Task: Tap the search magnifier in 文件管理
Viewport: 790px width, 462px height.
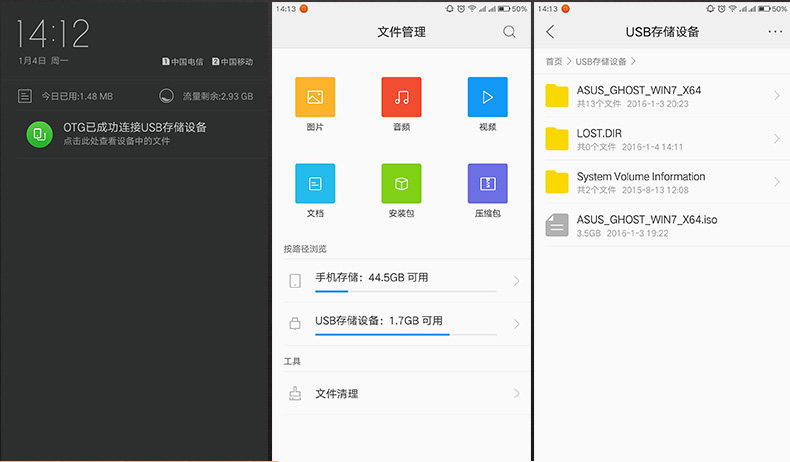Action: tap(509, 32)
